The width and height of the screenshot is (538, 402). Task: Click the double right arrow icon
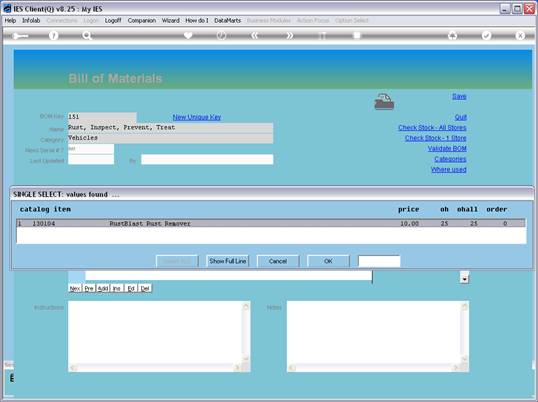(x=290, y=35)
